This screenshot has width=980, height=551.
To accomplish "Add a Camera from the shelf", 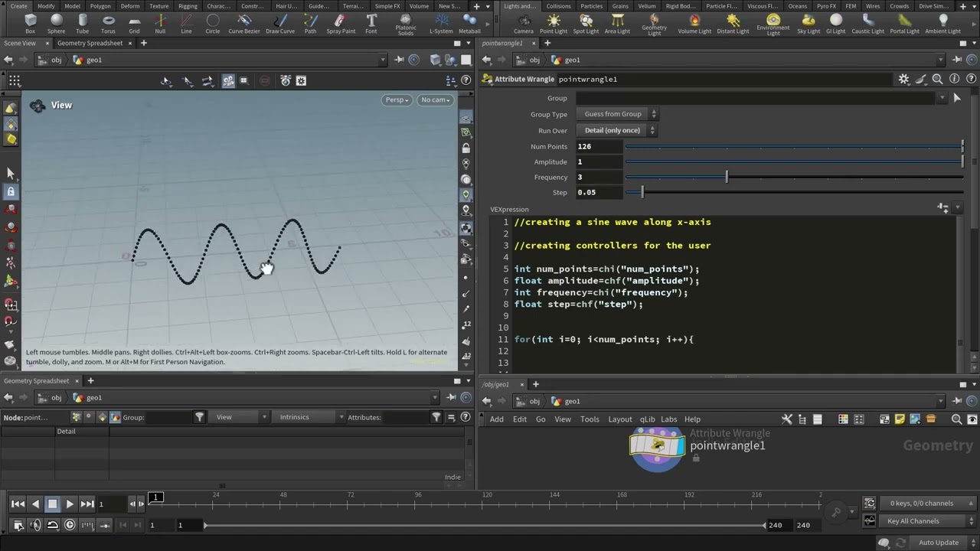I will click(524, 24).
